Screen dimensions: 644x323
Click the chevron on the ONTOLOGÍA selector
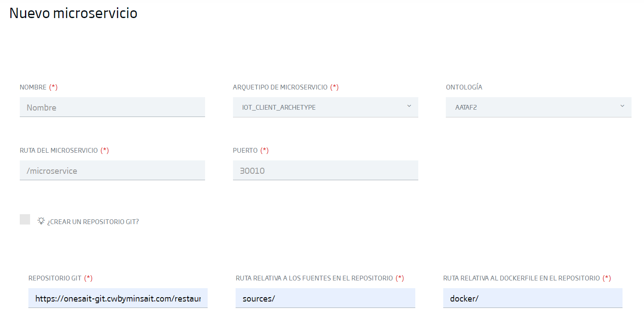coord(622,107)
